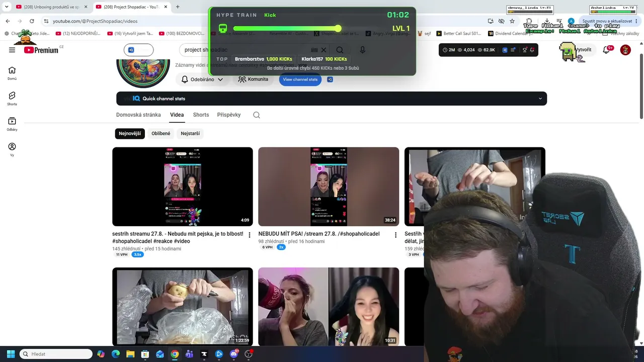Open Windows Start menu
Image resolution: width=644 pixels, height=362 pixels.
(x=11, y=354)
